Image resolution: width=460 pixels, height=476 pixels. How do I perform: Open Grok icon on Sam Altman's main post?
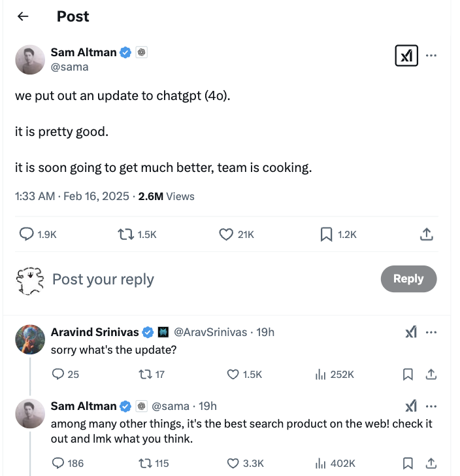pos(406,56)
